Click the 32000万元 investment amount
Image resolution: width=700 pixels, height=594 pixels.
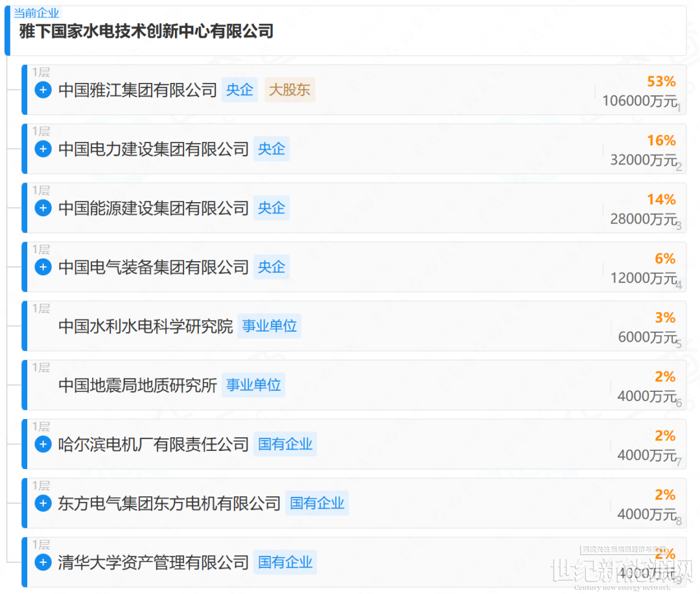pos(642,160)
